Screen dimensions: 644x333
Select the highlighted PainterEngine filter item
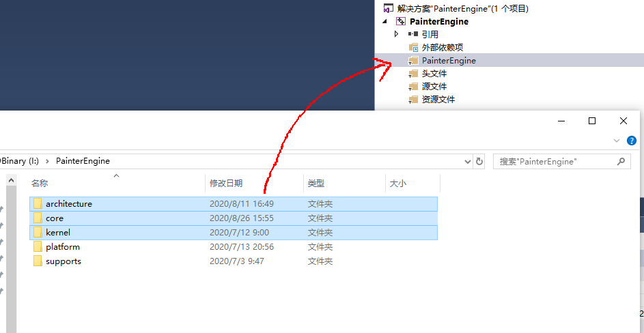449,61
